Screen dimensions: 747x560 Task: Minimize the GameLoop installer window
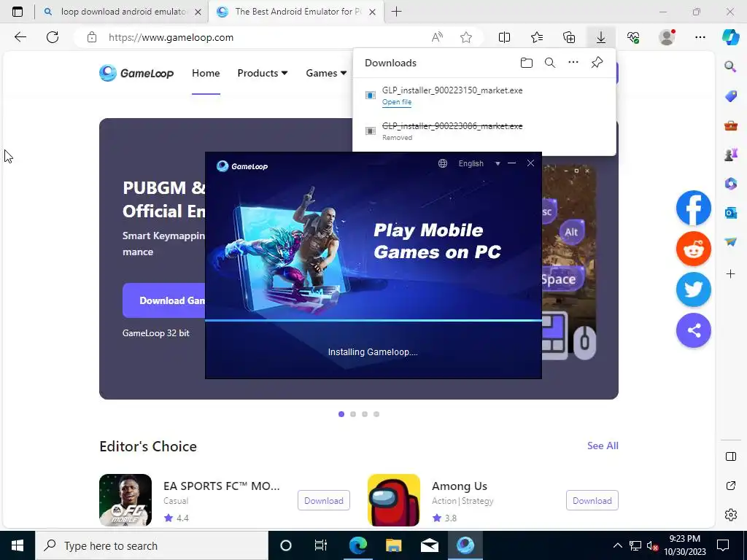click(511, 163)
